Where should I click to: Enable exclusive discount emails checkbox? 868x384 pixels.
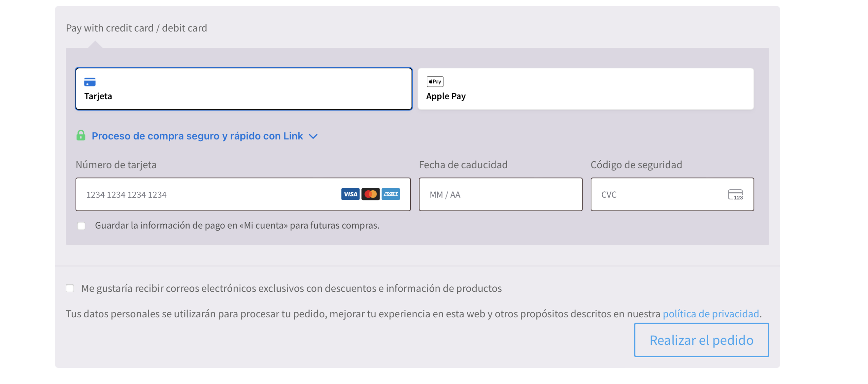click(70, 288)
